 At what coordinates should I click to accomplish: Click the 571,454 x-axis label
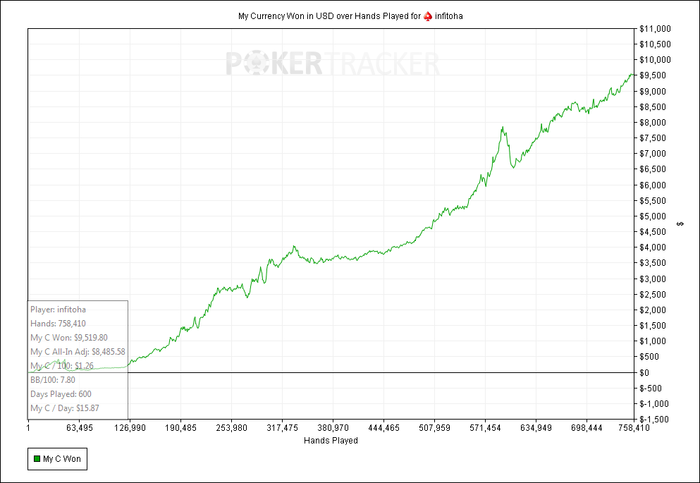(x=485, y=428)
